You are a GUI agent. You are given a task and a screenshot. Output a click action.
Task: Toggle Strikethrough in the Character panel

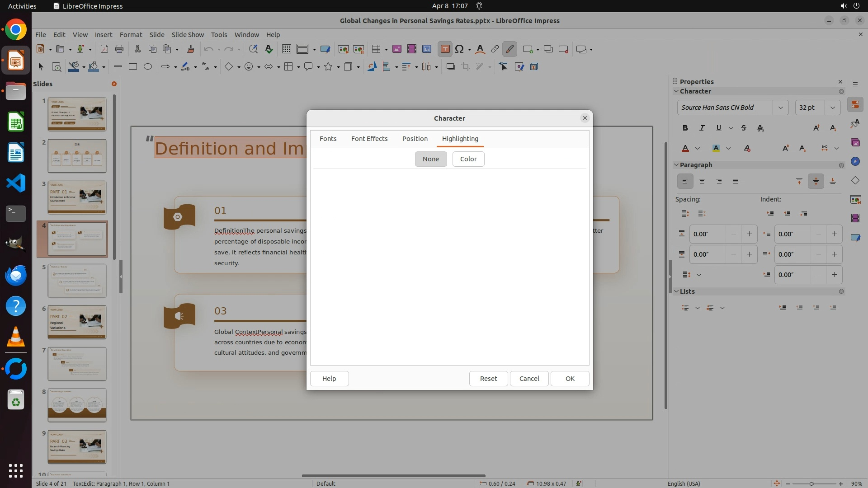744,128
